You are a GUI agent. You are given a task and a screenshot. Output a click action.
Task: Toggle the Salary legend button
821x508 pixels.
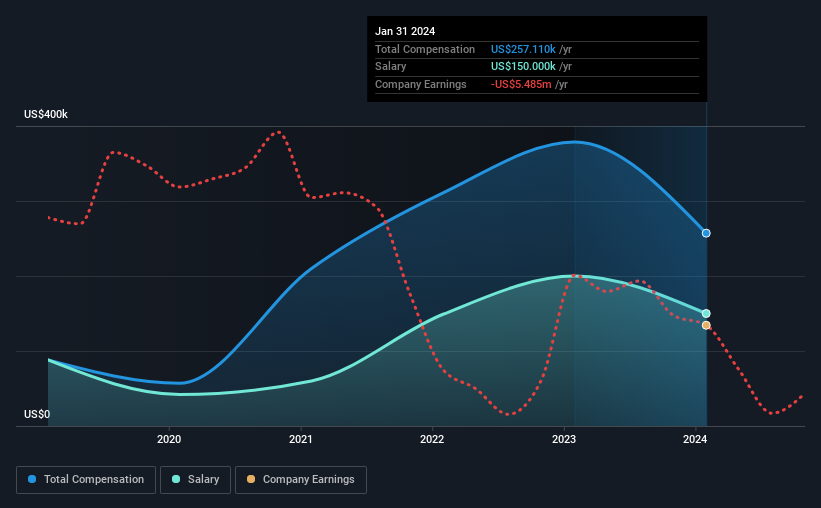[195, 480]
